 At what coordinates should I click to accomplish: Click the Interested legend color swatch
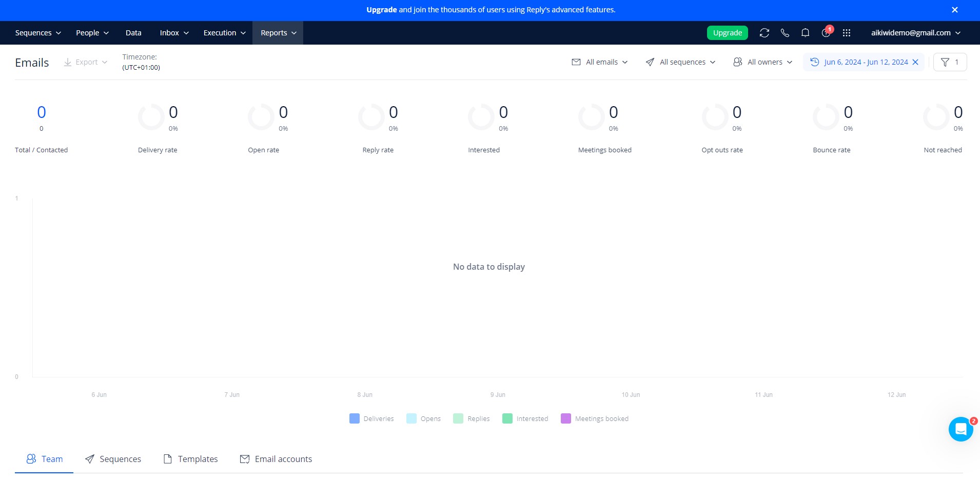point(507,418)
